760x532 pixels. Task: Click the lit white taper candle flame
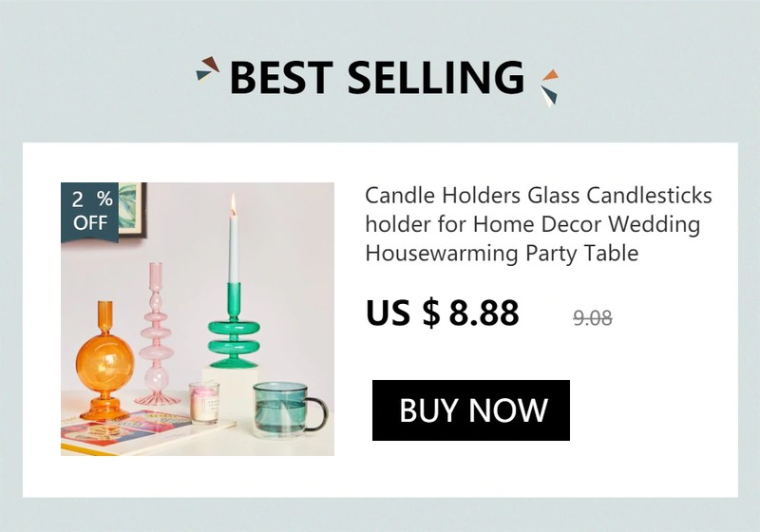click(x=233, y=202)
